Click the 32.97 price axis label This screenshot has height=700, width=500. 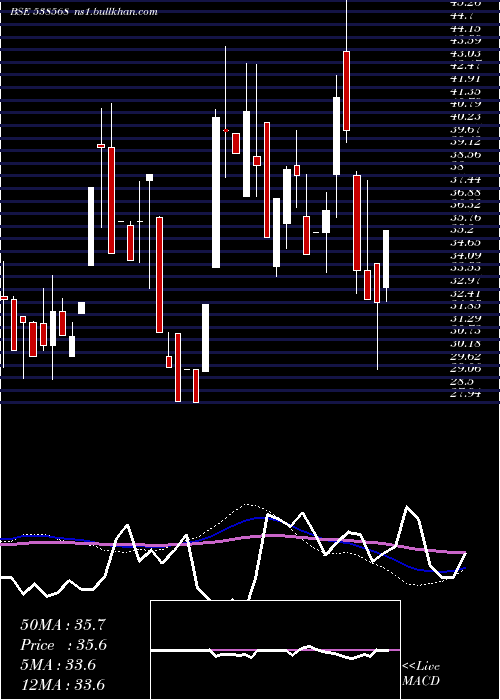[466, 281]
